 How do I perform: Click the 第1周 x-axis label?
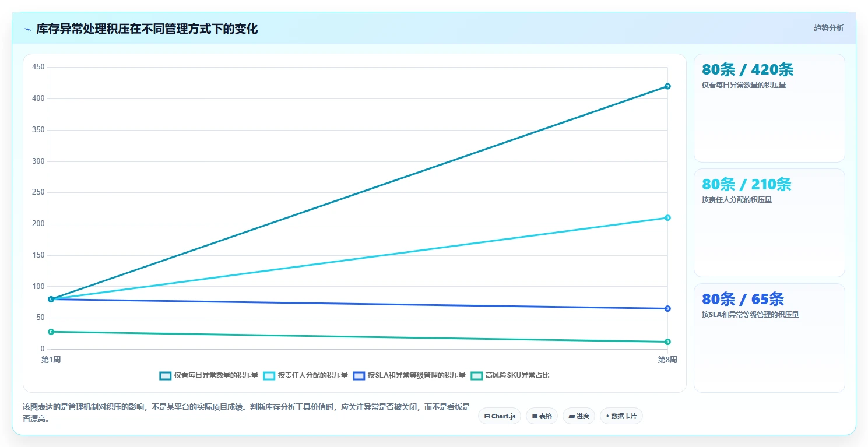[51, 360]
